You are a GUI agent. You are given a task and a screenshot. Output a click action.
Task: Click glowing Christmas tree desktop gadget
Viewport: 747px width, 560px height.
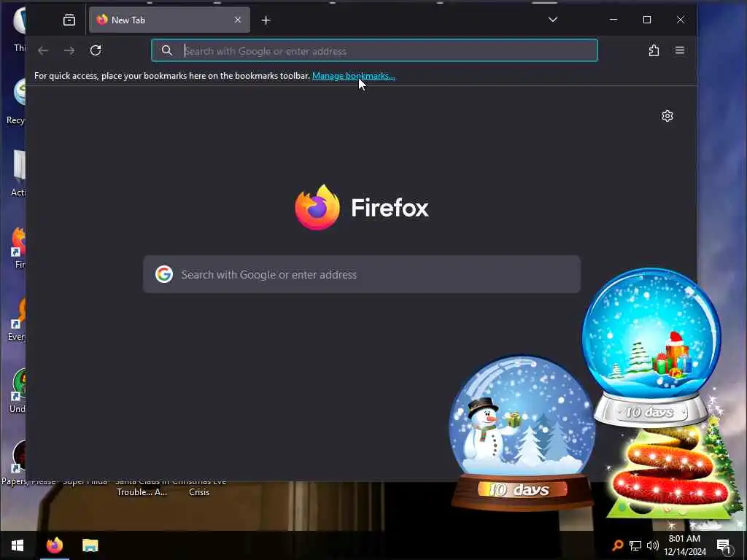[x=670, y=474]
